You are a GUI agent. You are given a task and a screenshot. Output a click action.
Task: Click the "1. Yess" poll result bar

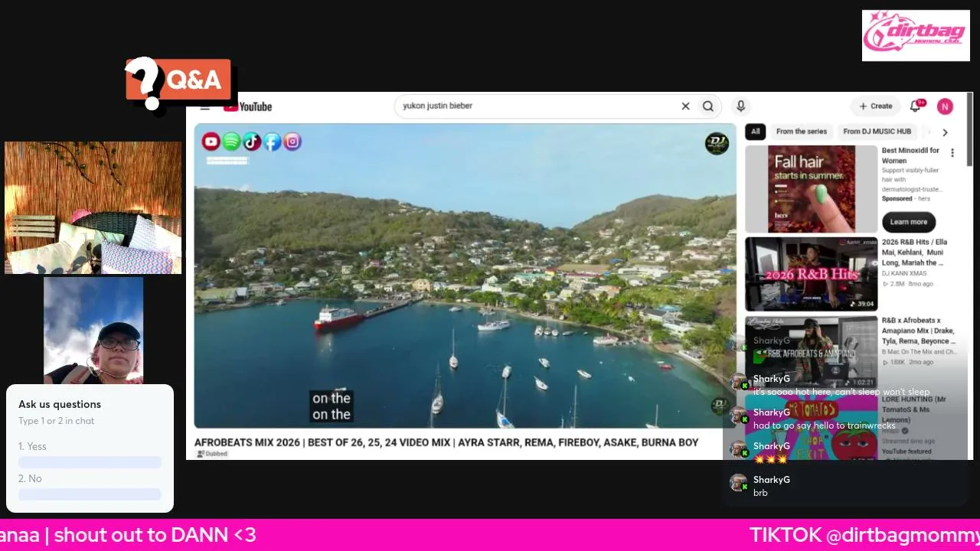click(x=90, y=462)
